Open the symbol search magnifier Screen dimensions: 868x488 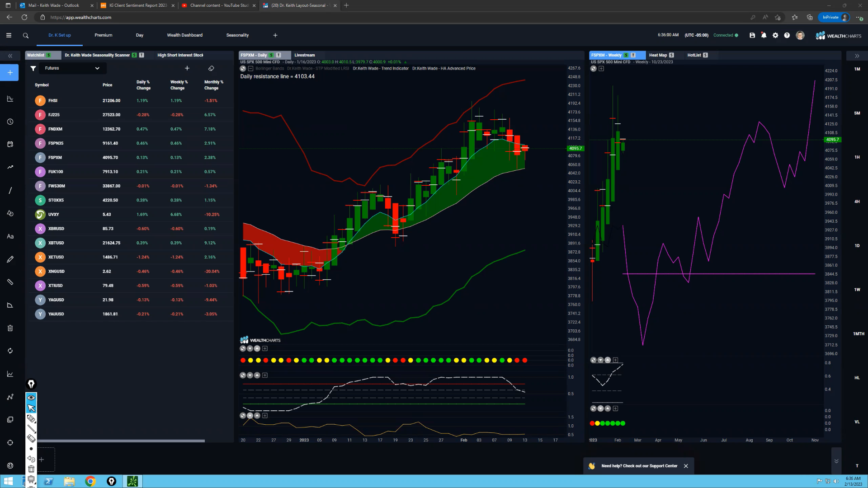coord(26,35)
